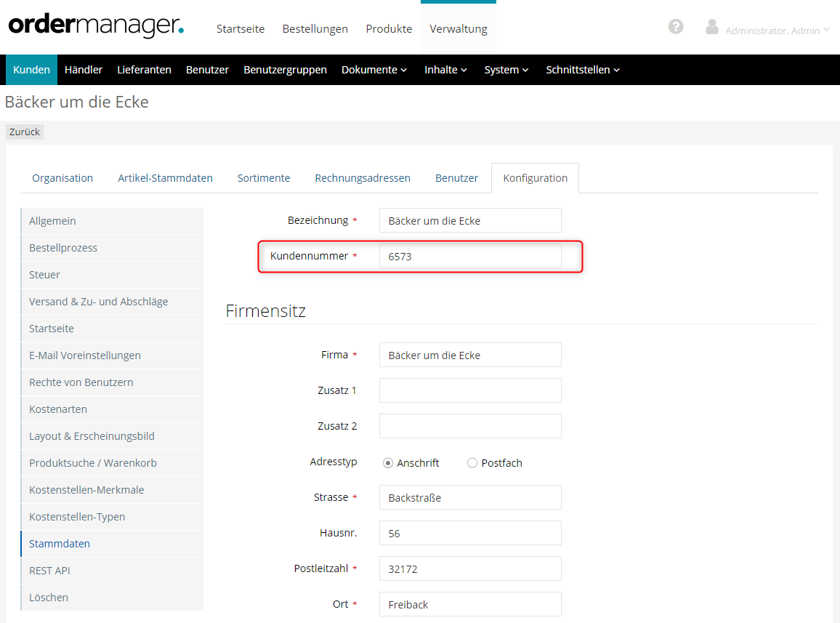Open the Inhalte dropdown menu
The image size is (840, 623).
click(445, 70)
